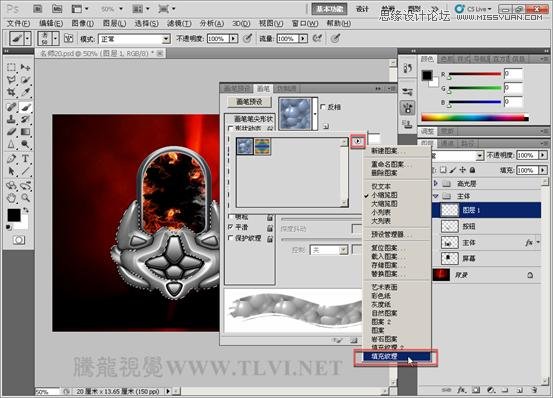
Task: Open the brush opacity 不透明度 slider arrow
Action: point(233,38)
